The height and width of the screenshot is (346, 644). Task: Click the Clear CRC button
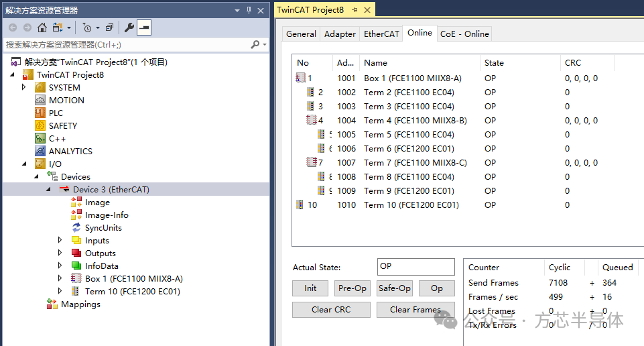331,309
